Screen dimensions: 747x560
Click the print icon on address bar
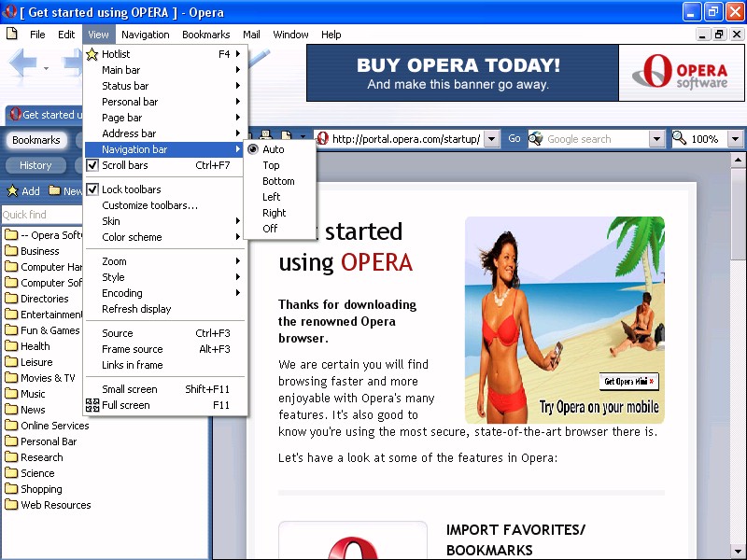pos(265,136)
